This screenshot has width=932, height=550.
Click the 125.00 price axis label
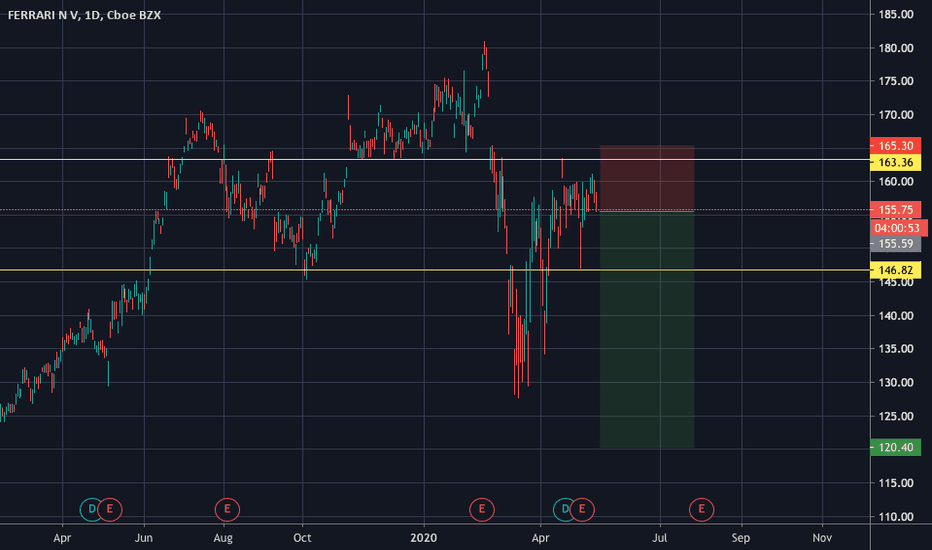[896, 416]
